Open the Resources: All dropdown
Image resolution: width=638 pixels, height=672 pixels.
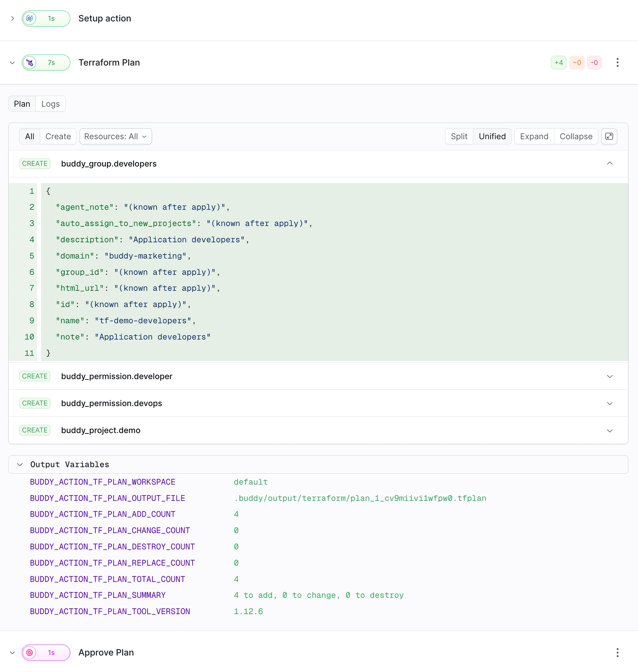click(116, 136)
